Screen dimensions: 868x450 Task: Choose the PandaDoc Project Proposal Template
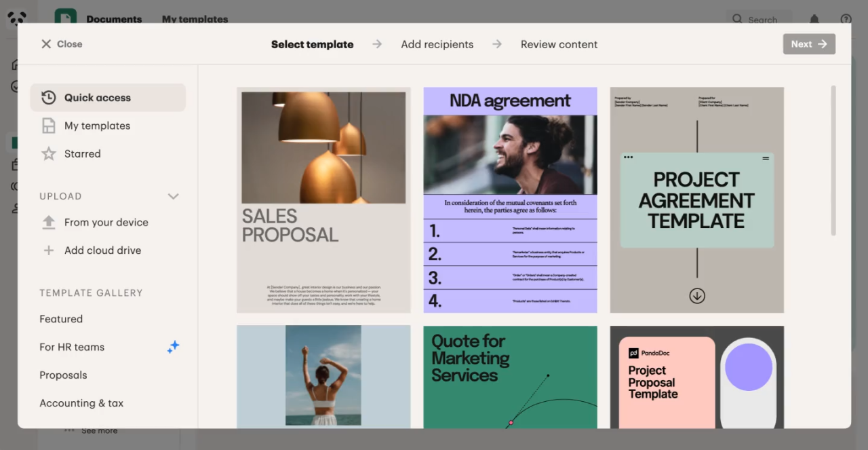click(x=696, y=377)
